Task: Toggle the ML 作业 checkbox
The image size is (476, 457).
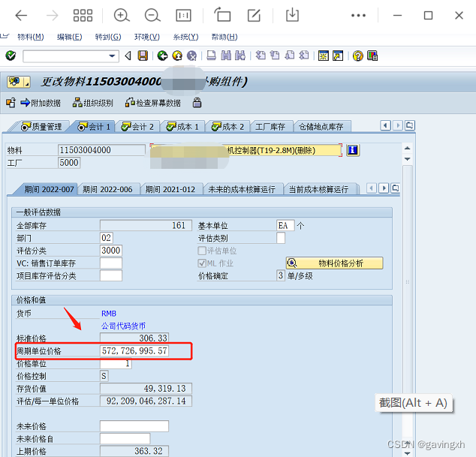Action: pos(201,263)
